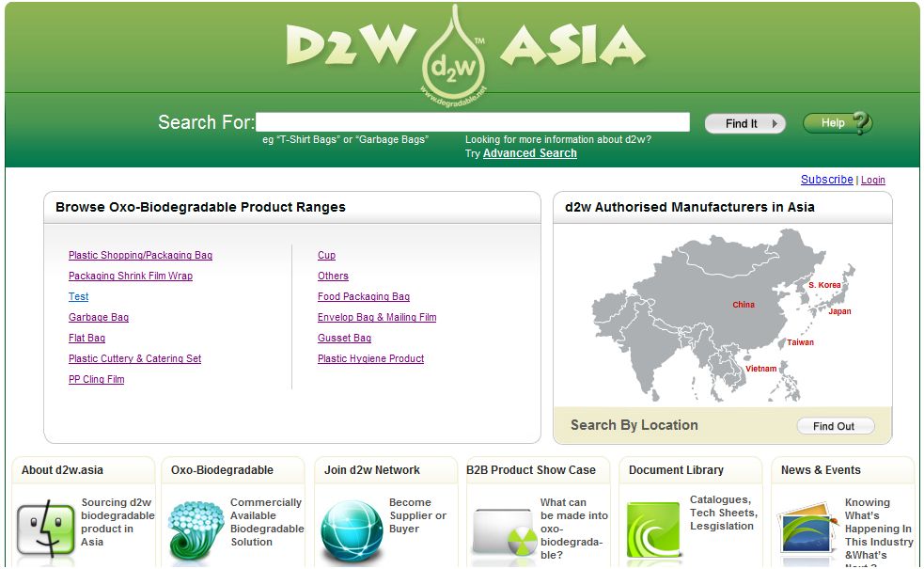This screenshot has height=569, width=924.
Task: Click the Test category link
Action: (78, 296)
